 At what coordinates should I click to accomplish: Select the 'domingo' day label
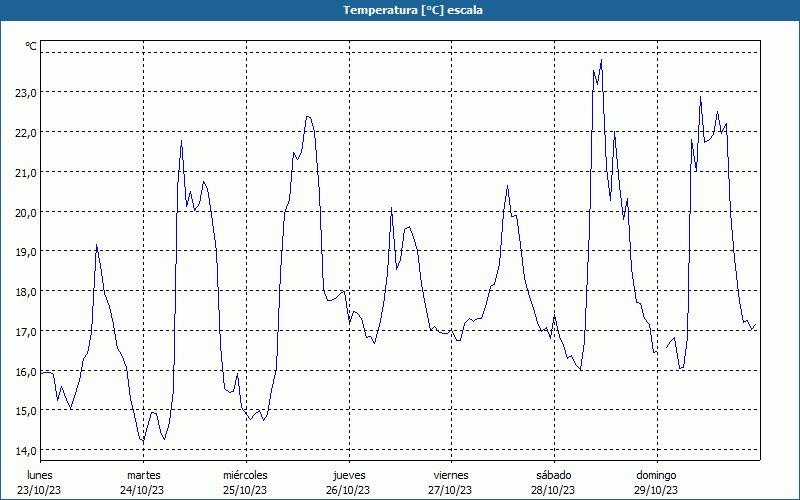(x=656, y=475)
